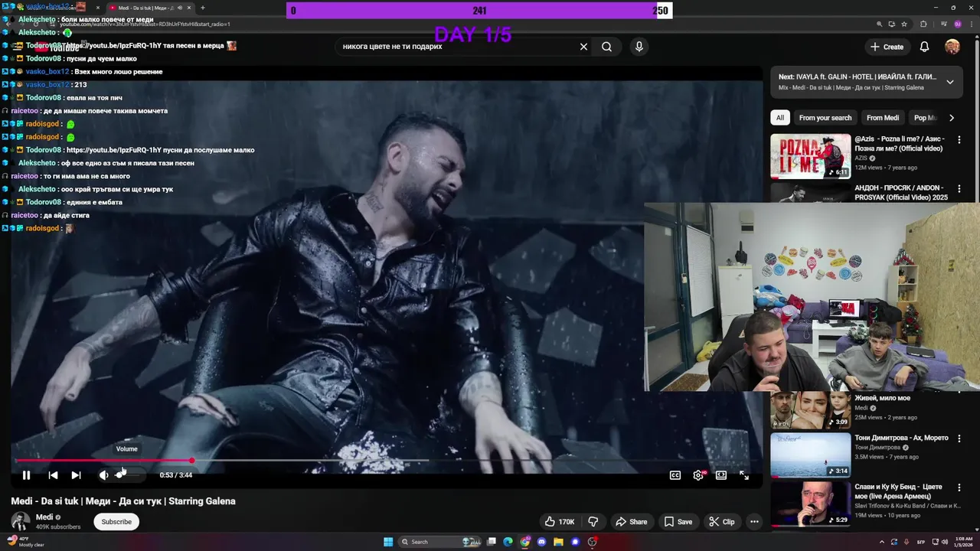Create a clip of this video
Screen dimensions: 980x551
(721, 522)
